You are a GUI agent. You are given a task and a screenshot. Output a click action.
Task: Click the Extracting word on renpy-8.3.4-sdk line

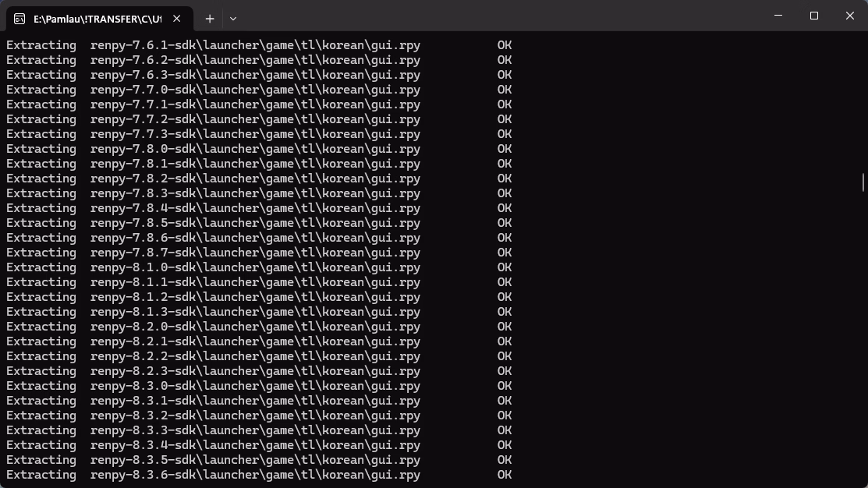tap(41, 445)
